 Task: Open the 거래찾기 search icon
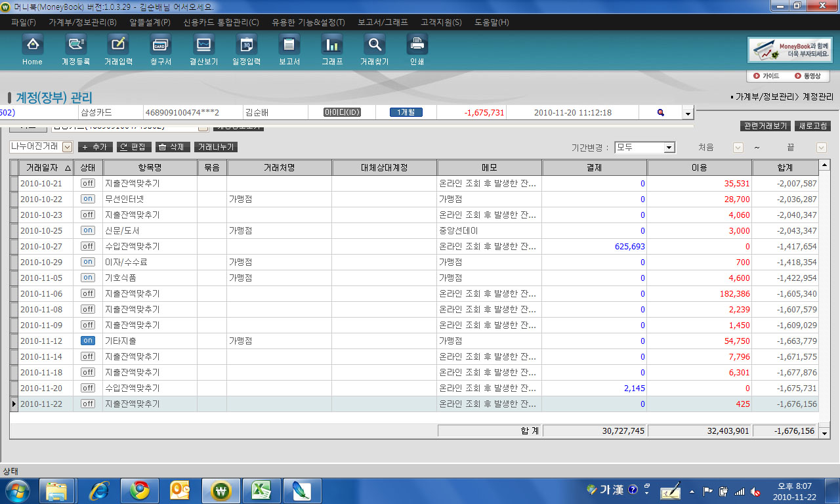(x=374, y=45)
